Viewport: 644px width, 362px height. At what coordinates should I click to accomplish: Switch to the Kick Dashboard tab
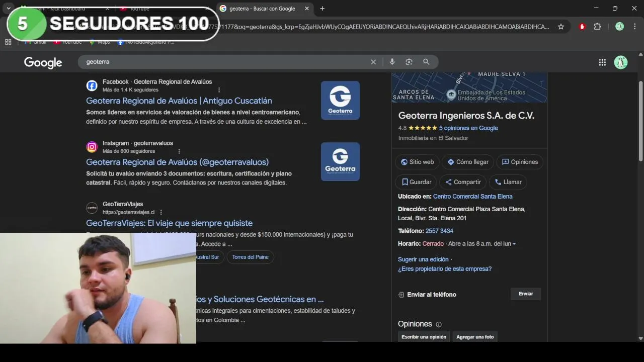tap(65, 9)
